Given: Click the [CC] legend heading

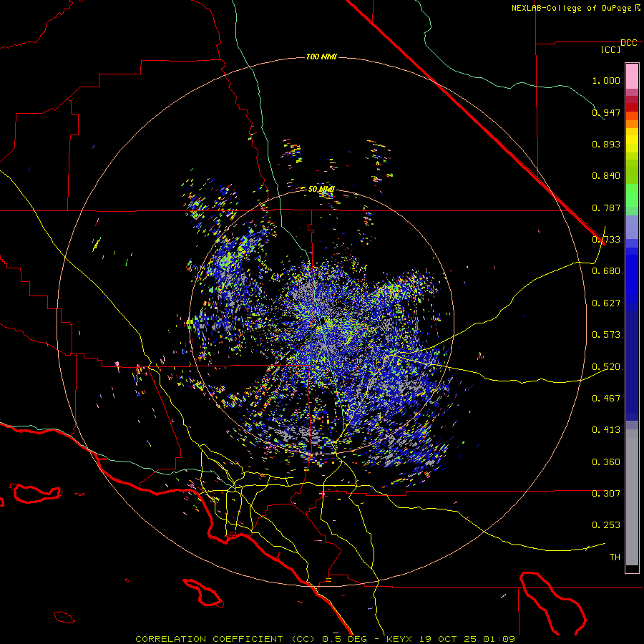Looking at the screenshot, I should (x=611, y=49).
